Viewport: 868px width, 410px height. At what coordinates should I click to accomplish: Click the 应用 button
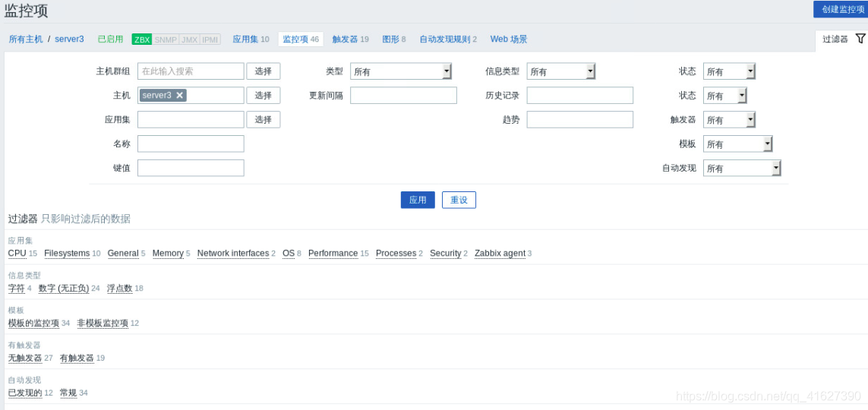click(x=418, y=200)
